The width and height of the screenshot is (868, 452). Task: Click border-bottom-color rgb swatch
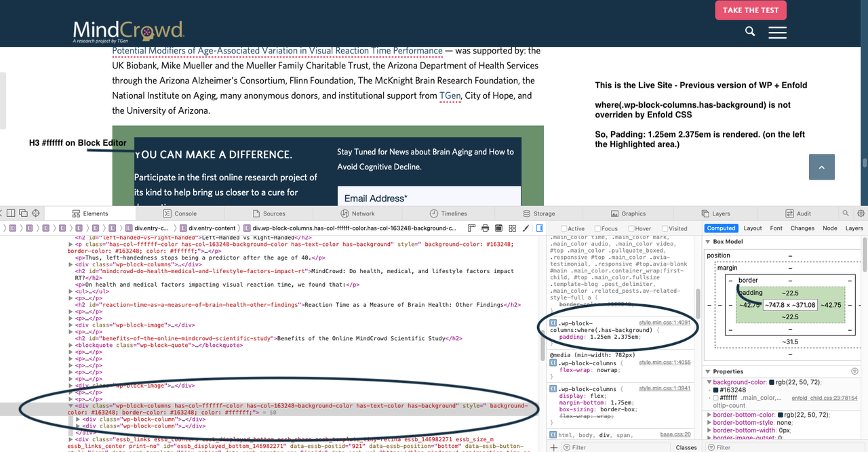(781, 415)
